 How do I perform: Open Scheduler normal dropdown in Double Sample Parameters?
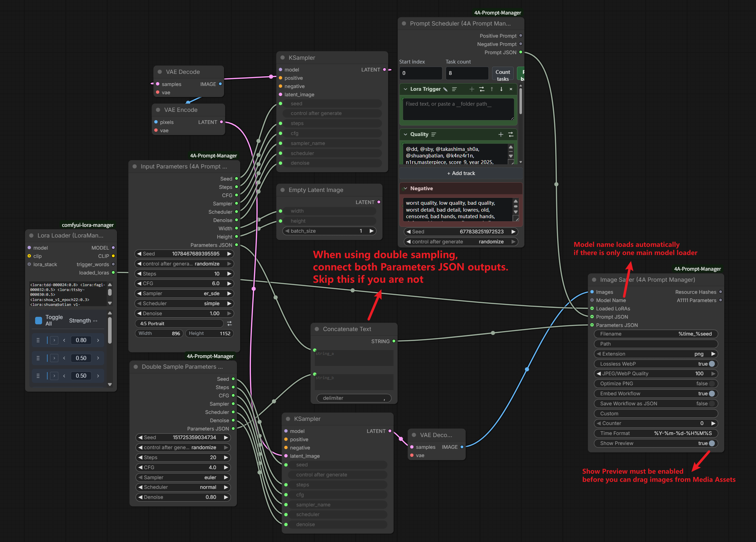(183, 487)
